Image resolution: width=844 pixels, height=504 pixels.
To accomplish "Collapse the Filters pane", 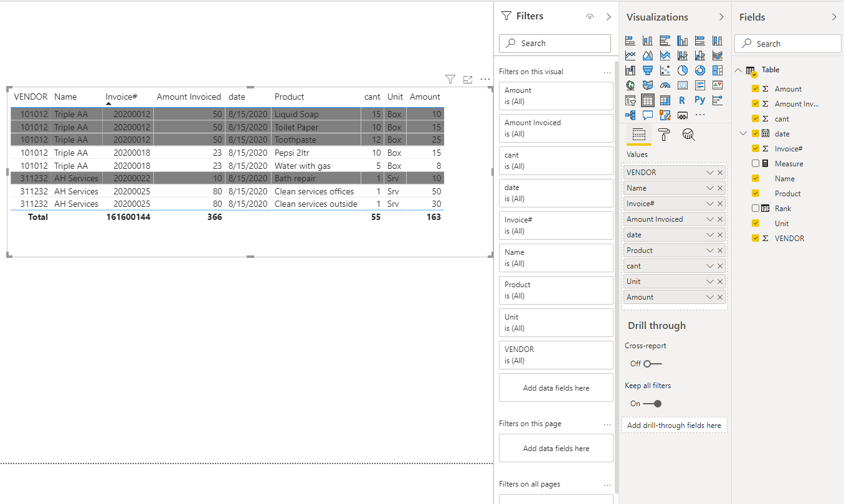I will pos(609,17).
